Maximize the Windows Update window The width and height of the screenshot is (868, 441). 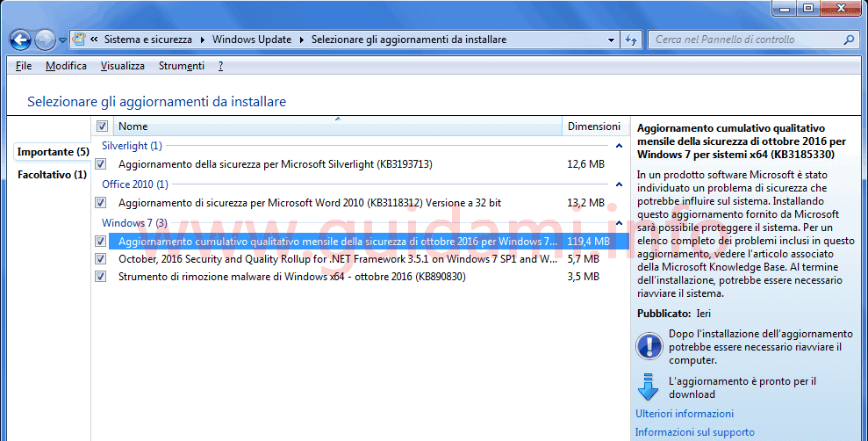[808, 8]
